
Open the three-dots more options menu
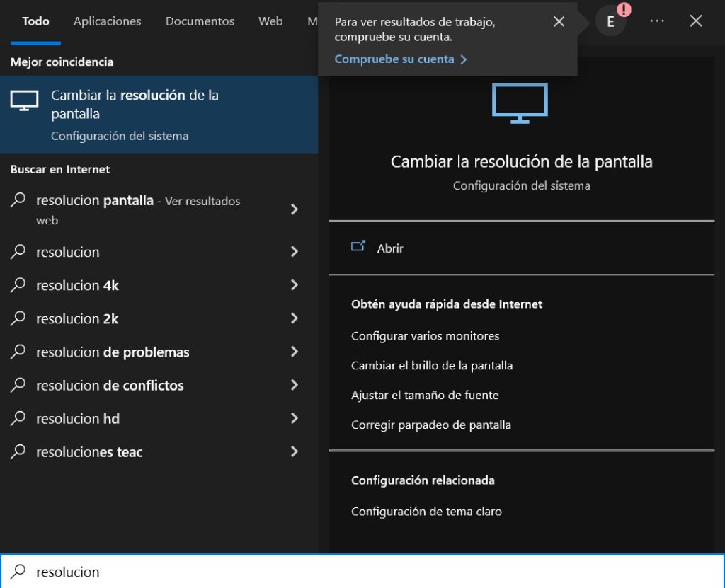tap(657, 21)
